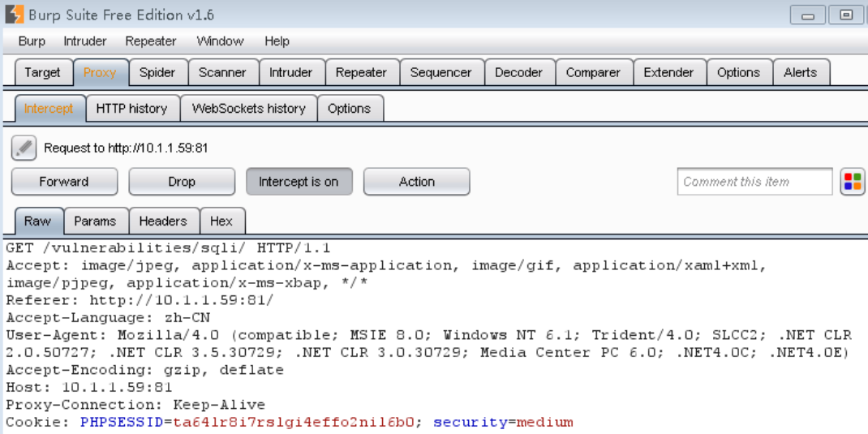Drop the intercepted request
Screen dimensions: 868x434
tap(182, 182)
